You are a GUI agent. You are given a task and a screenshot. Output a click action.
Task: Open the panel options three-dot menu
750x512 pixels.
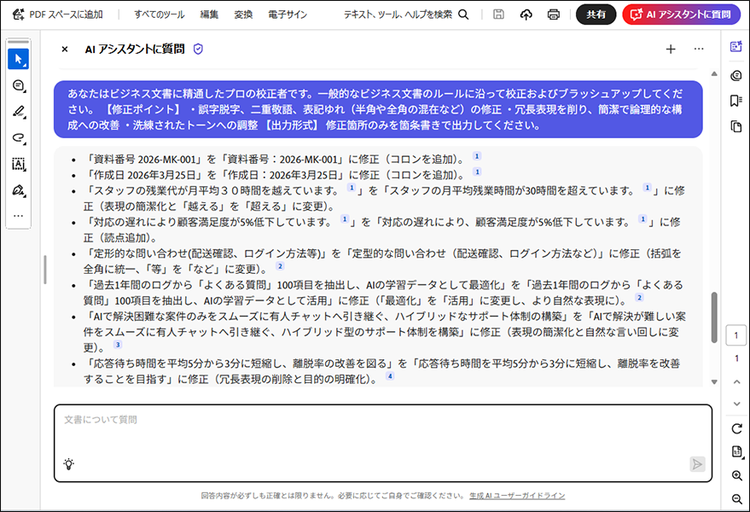click(699, 49)
